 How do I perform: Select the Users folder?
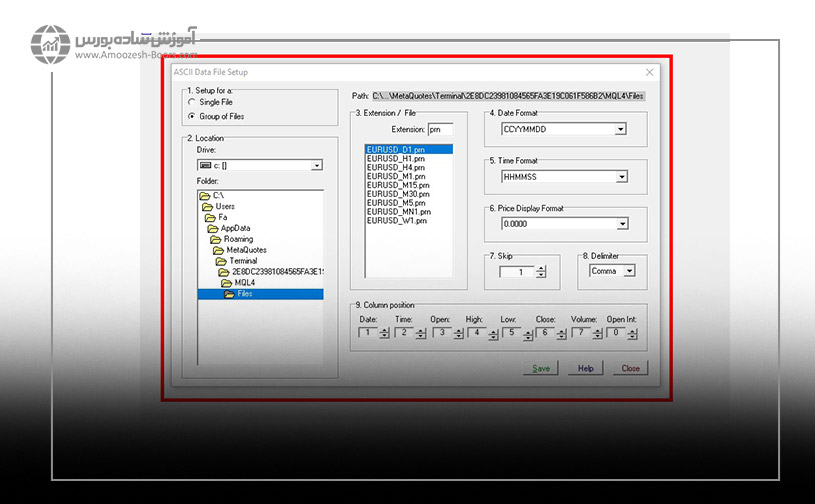[x=225, y=206]
